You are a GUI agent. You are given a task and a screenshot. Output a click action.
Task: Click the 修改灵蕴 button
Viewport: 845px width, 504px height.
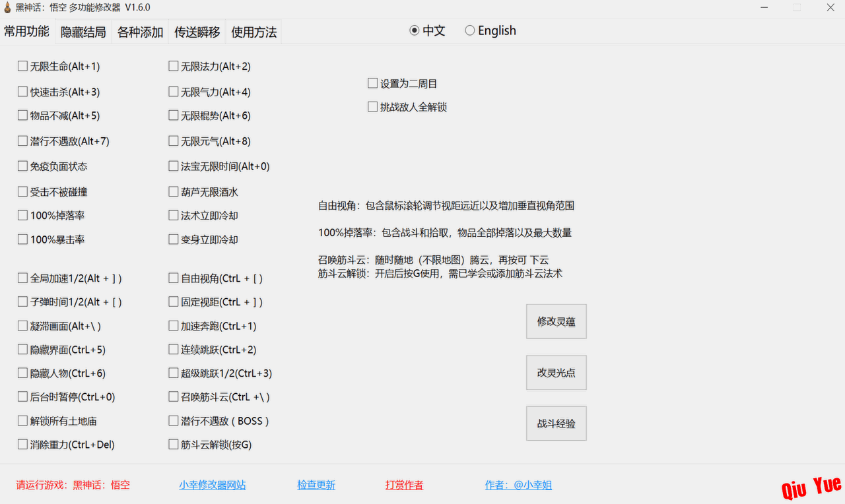coord(557,321)
